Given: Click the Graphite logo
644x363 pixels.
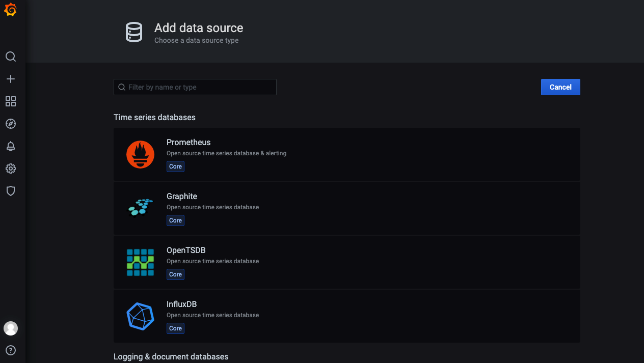Looking at the screenshot, I should tap(140, 207).
